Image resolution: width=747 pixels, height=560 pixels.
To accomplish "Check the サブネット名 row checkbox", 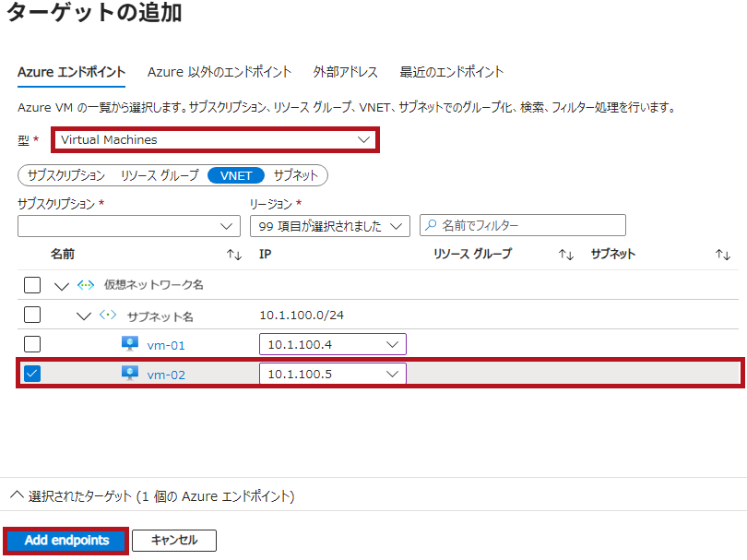I will (x=32, y=315).
